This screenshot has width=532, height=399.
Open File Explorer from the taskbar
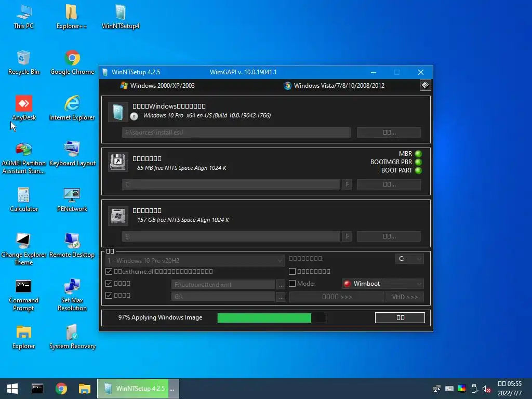(85, 389)
